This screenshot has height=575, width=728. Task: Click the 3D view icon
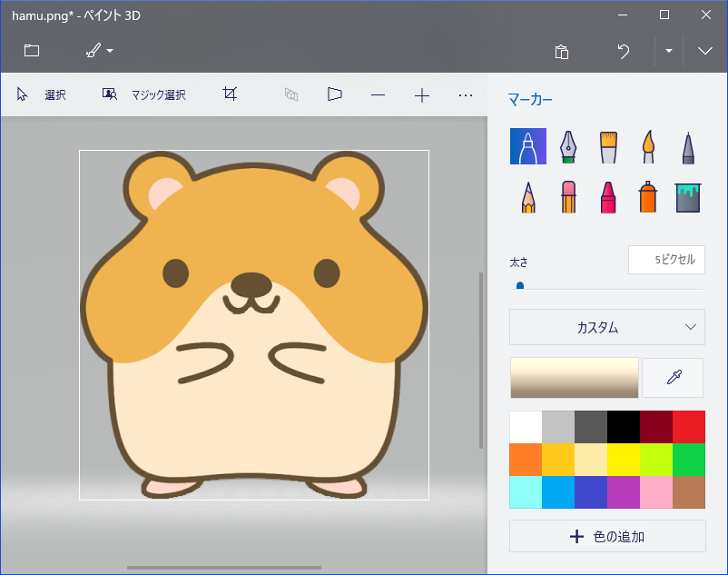(x=291, y=94)
